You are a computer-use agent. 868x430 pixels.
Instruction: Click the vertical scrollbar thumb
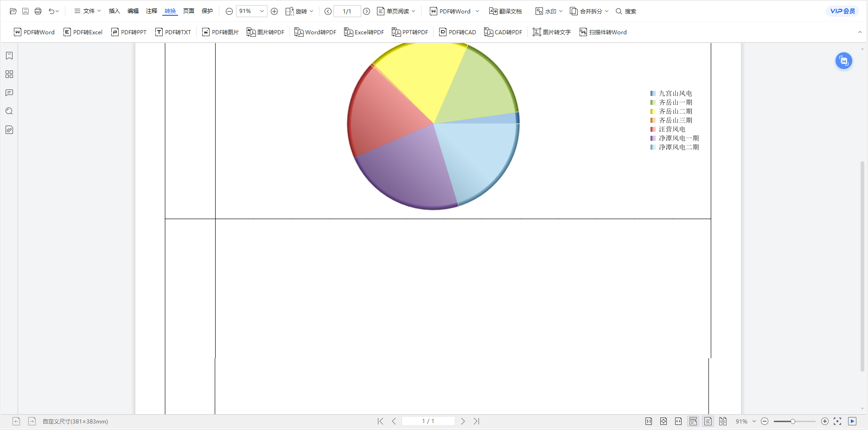coord(862,266)
